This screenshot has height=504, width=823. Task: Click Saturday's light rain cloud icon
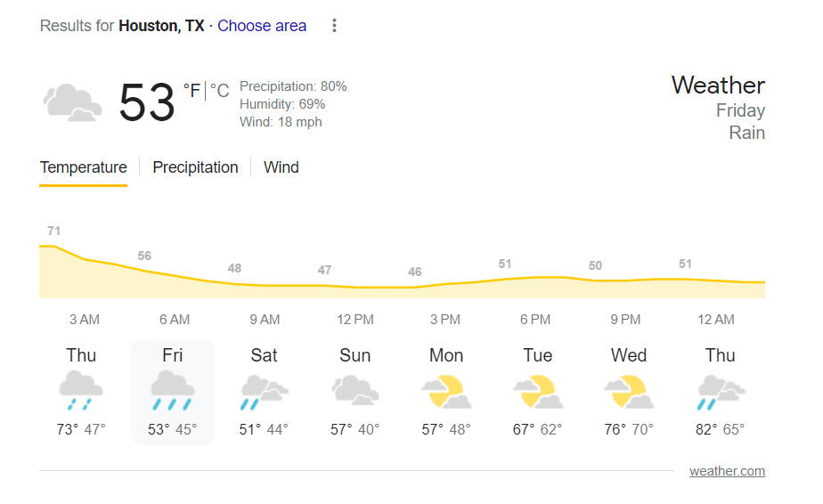[264, 390]
